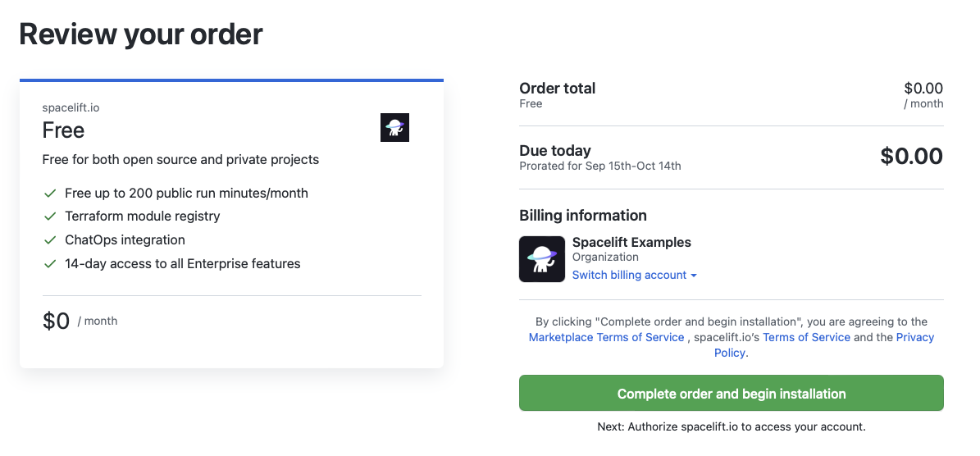Click the Order total label
Screen dimensions: 980x456
pos(558,88)
